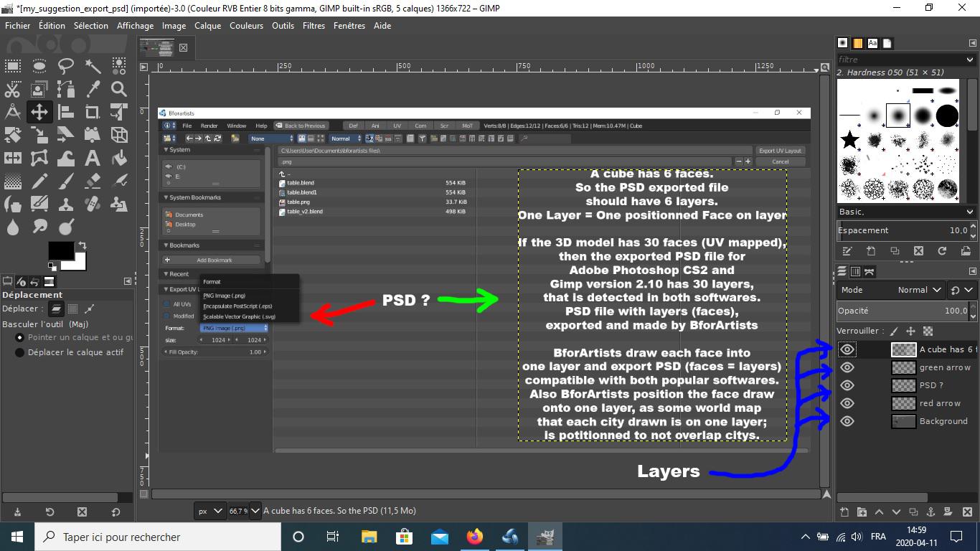The height and width of the screenshot is (551, 980).
Task: Open Firefox from the taskbar
Action: point(474,536)
